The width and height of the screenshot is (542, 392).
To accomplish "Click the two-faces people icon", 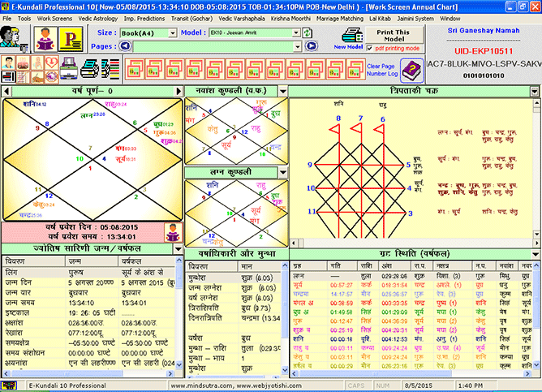I will pyautogui.click(x=12, y=39).
